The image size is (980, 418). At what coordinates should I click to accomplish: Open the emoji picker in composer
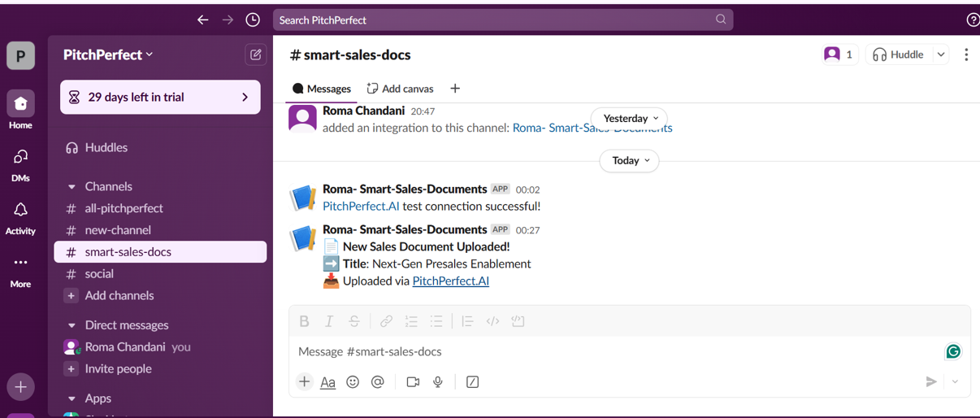[353, 381]
